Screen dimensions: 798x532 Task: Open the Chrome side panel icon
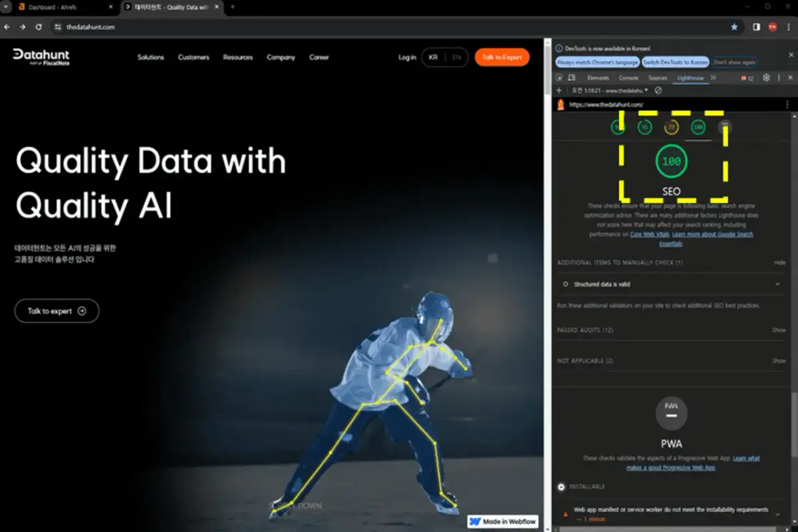[x=756, y=27]
